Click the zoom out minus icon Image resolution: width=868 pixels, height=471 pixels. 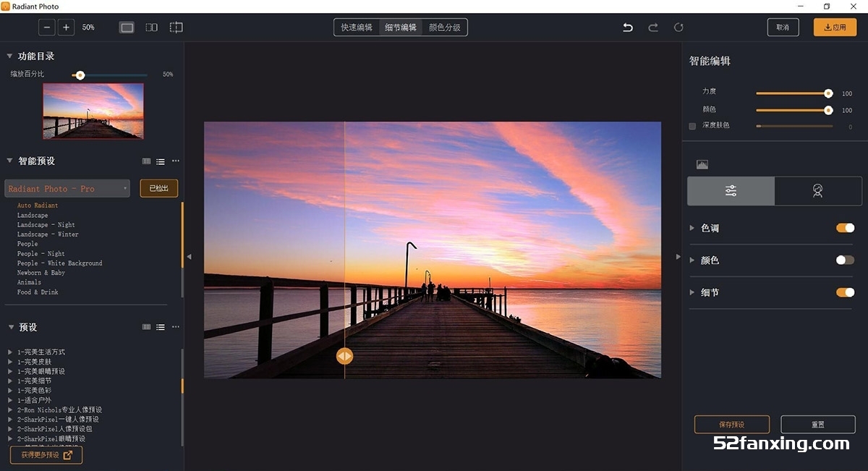point(47,27)
